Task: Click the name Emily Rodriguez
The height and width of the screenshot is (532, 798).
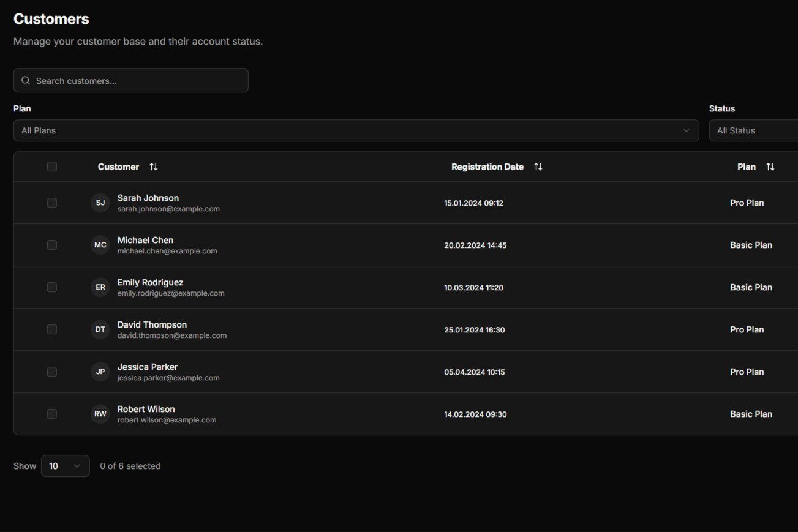Action: click(x=151, y=282)
